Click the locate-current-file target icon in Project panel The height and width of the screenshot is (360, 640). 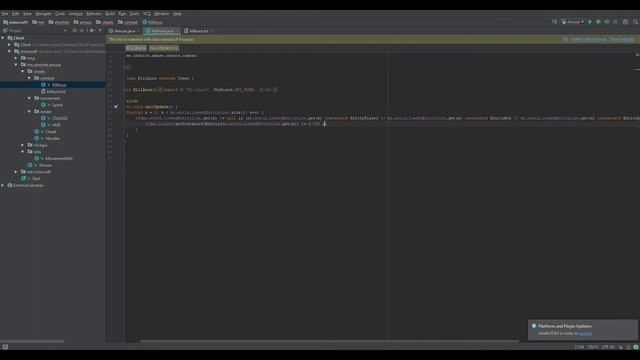click(74, 31)
